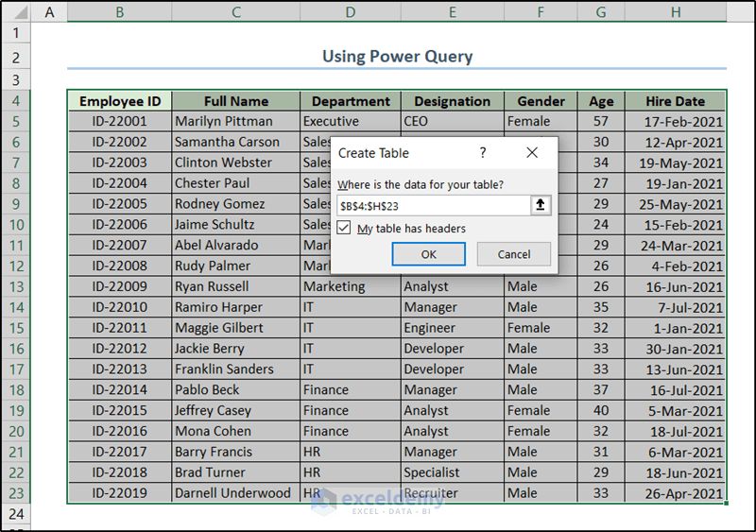Select row 4 header
The height and width of the screenshot is (532, 756).
(x=16, y=101)
